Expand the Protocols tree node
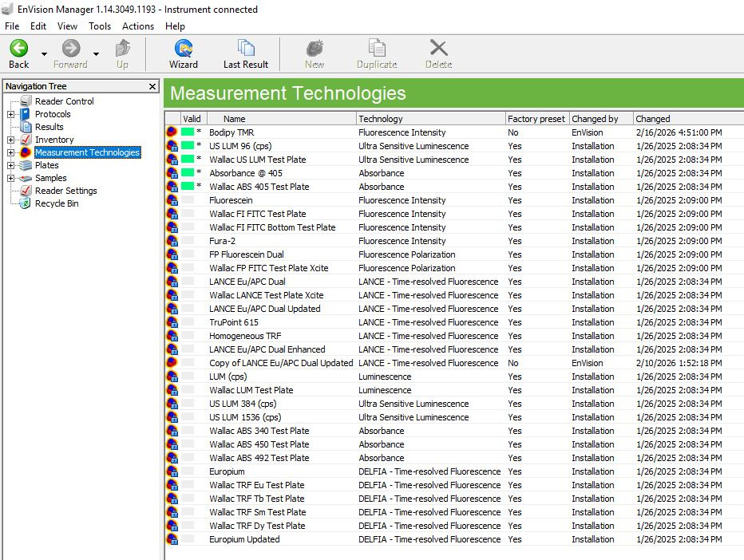The height and width of the screenshot is (560, 744). click(10, 114)
